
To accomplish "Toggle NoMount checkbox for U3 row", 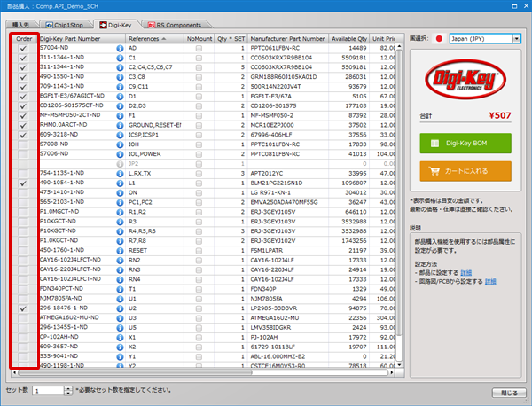I will (x=199, y=318).
